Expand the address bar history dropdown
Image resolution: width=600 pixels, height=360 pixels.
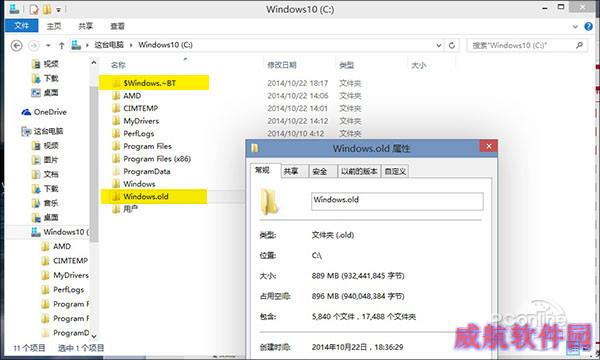coord(439,45)
